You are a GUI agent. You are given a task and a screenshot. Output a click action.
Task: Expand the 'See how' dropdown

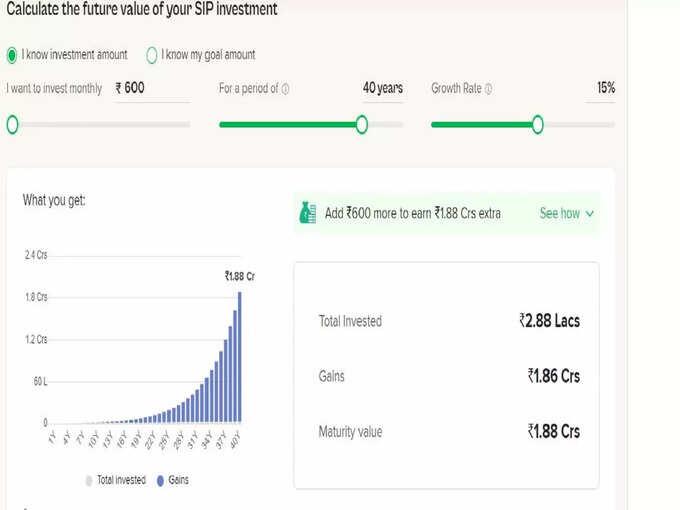[x=566, y=213]
